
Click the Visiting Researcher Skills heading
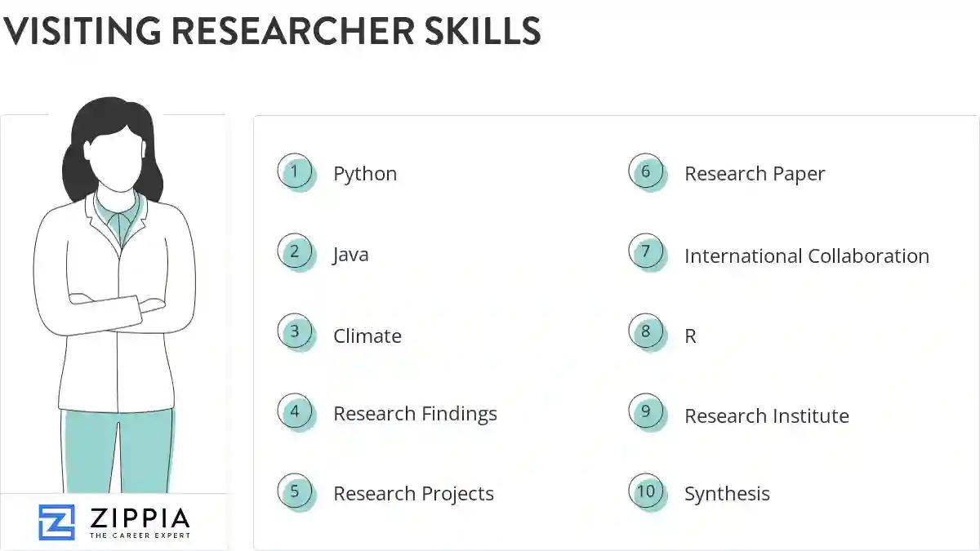(271, 31)
